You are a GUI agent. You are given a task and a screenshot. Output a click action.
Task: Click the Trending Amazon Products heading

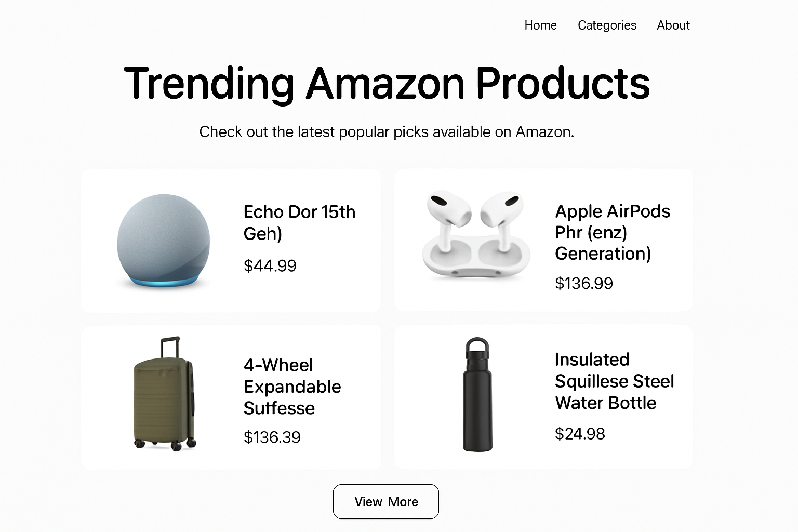pyautogui.click(x=386, y=83)
